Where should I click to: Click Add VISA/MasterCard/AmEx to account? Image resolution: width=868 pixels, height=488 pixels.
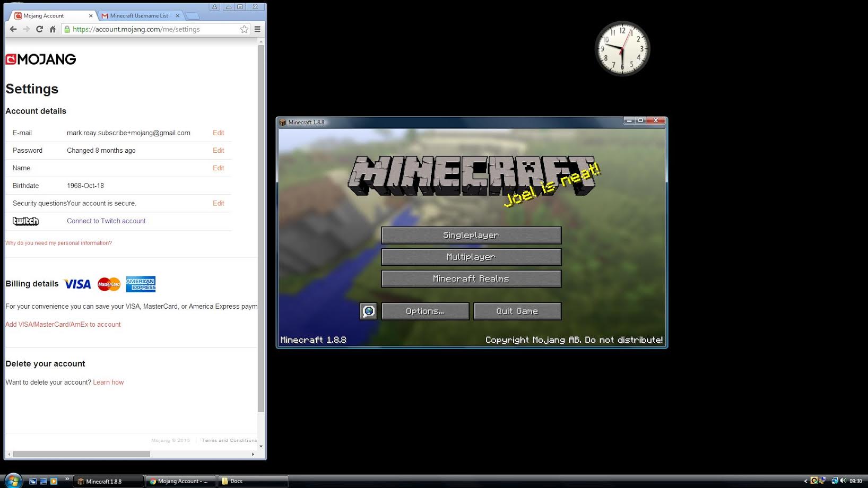point(63,324)
